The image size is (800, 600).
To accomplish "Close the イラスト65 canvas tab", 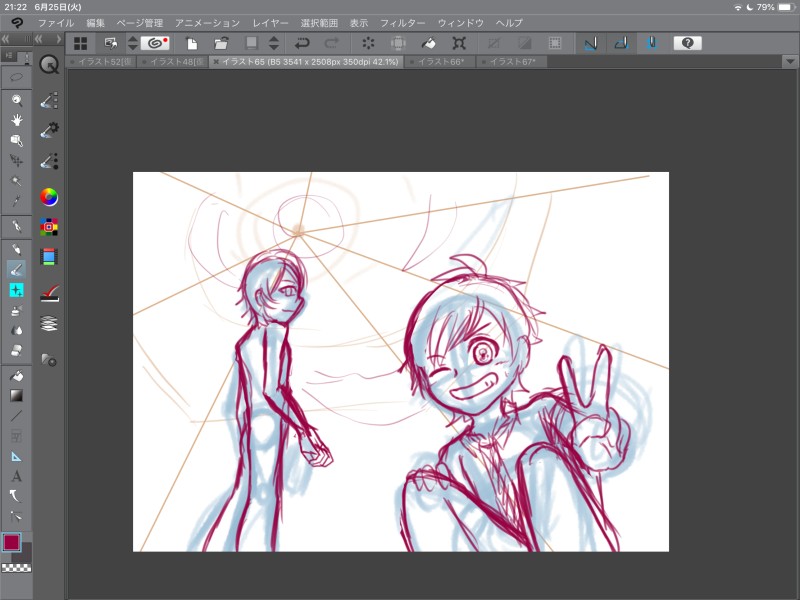I will point(216,62).
